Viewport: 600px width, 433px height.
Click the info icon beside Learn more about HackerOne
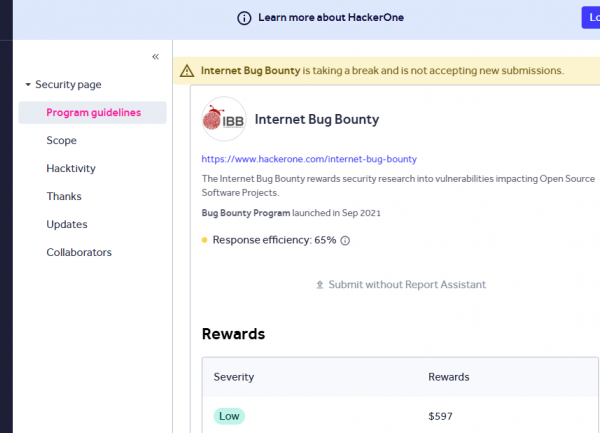(x=244, y=18)
